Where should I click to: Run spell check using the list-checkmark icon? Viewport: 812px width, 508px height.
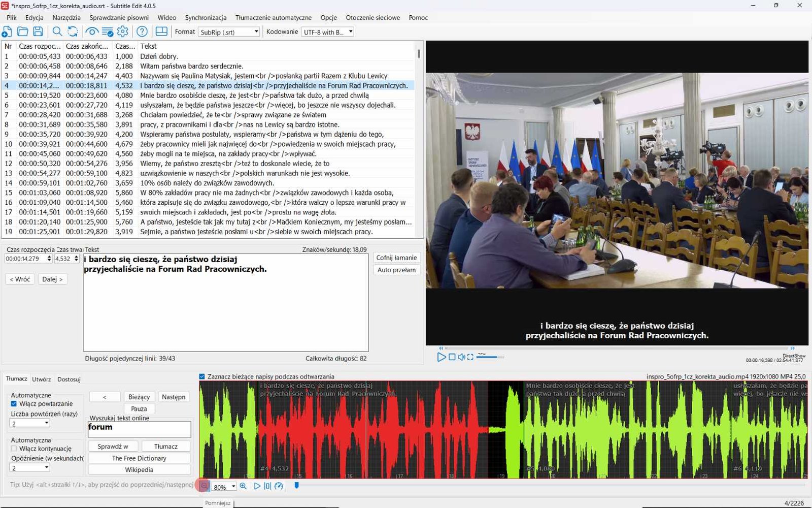tap(108, 31)
